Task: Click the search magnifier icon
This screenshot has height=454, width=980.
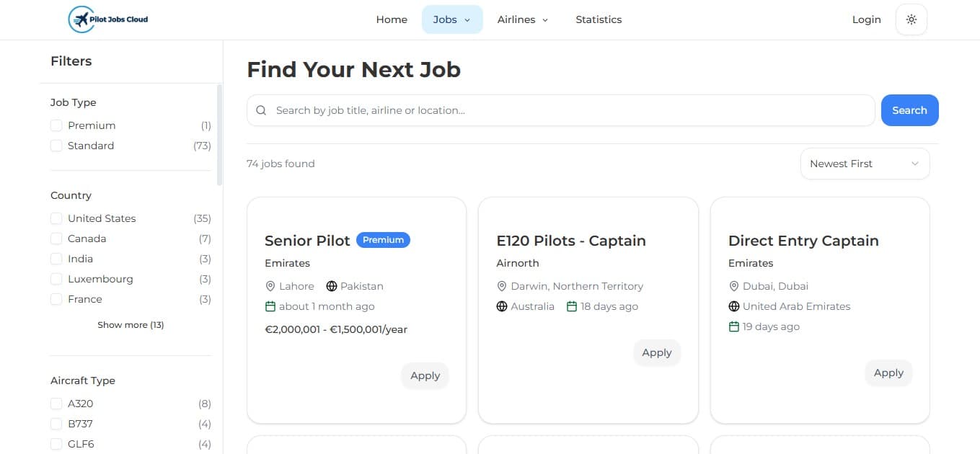Action: [x=261, y=110]
